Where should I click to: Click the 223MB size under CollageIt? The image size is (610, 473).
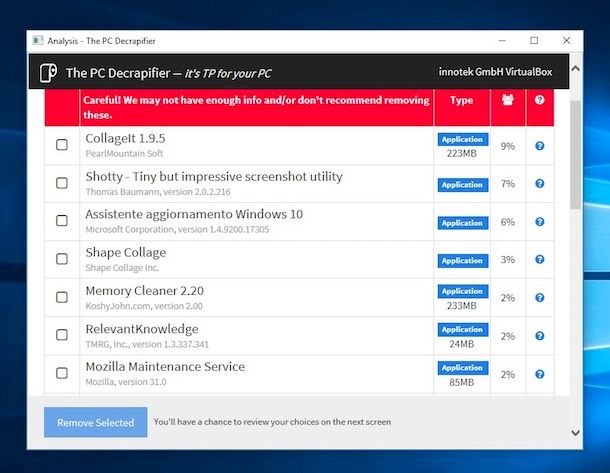point(462,153)
